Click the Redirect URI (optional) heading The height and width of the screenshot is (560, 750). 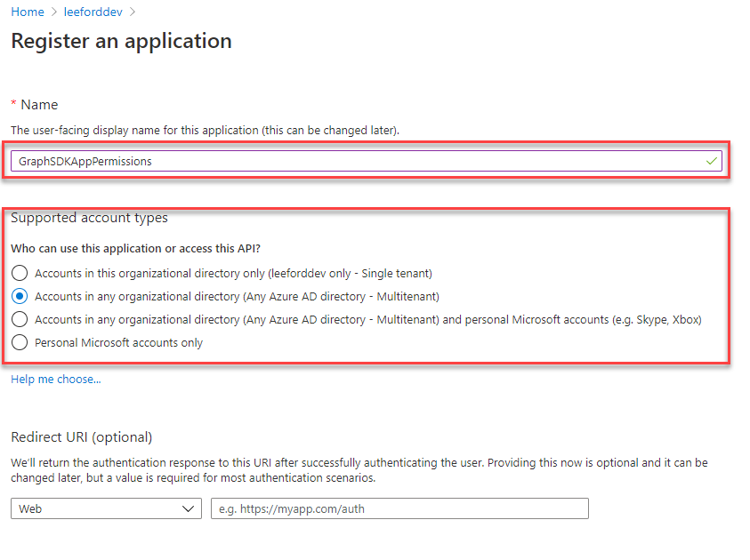[x=81, y=437]
